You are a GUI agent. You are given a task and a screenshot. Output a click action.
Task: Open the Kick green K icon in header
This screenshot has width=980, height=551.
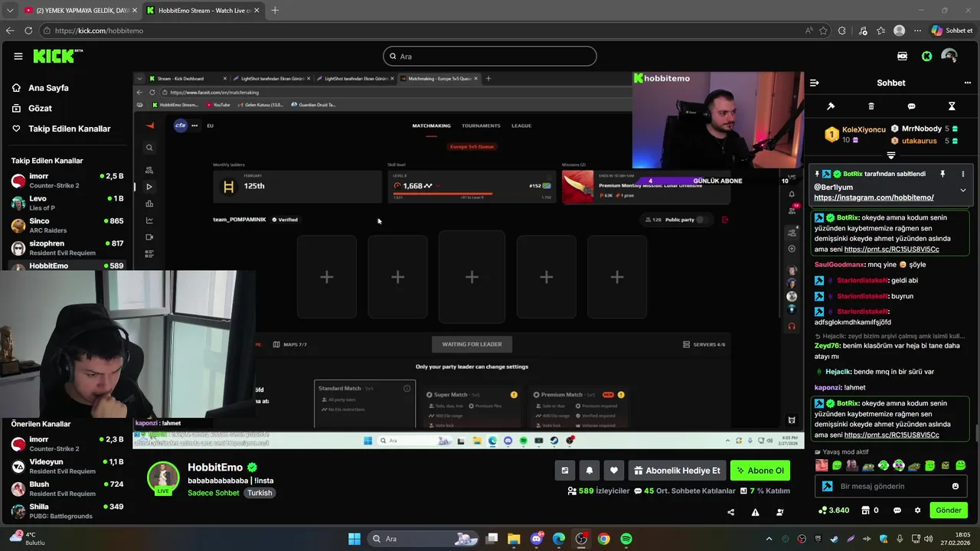tap(926, 56)
